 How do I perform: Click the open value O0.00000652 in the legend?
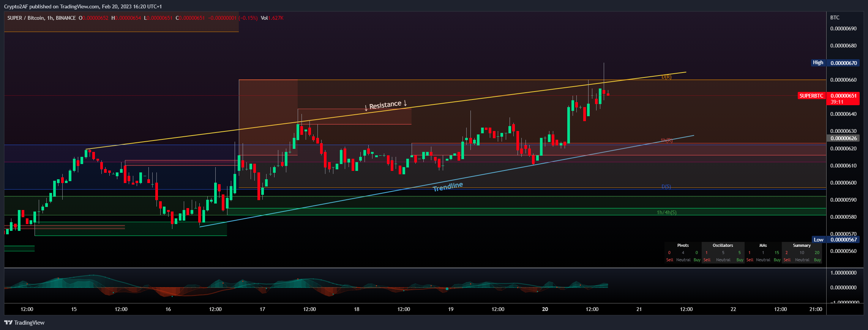click(93, 18)
